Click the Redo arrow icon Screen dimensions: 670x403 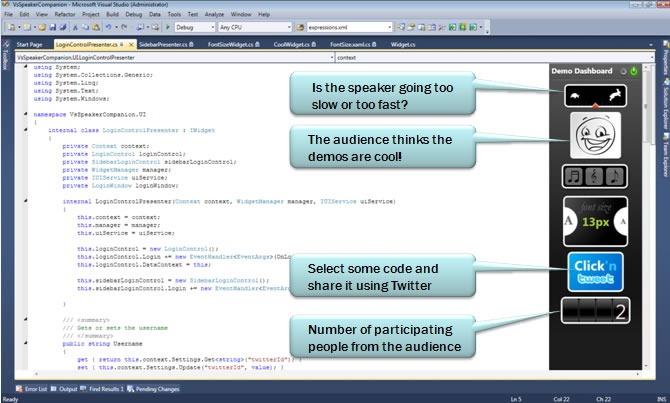pyautogui.click(x=124, y=27)
